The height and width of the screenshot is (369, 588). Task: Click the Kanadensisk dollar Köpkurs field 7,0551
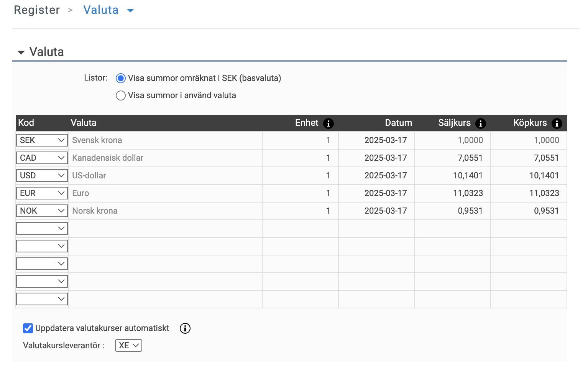point(529,158)
